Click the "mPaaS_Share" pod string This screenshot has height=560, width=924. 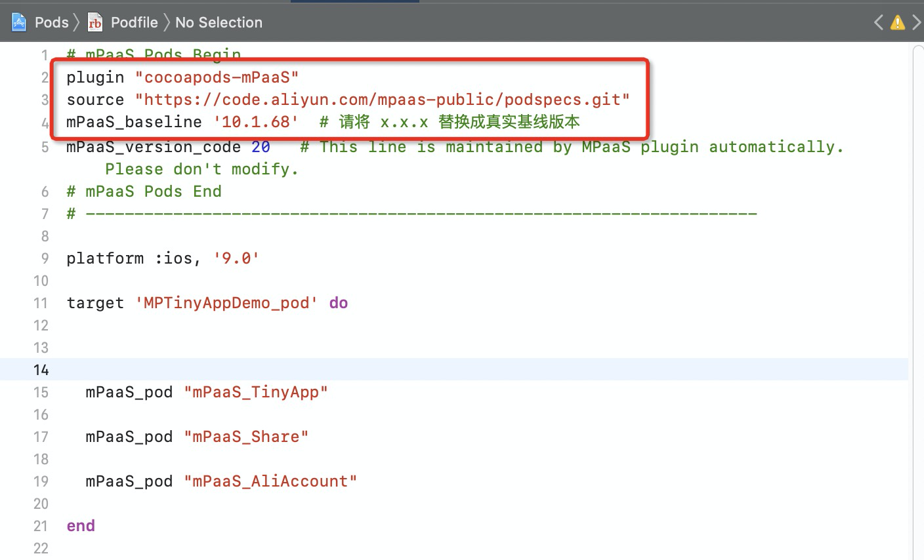pos(246,437)
